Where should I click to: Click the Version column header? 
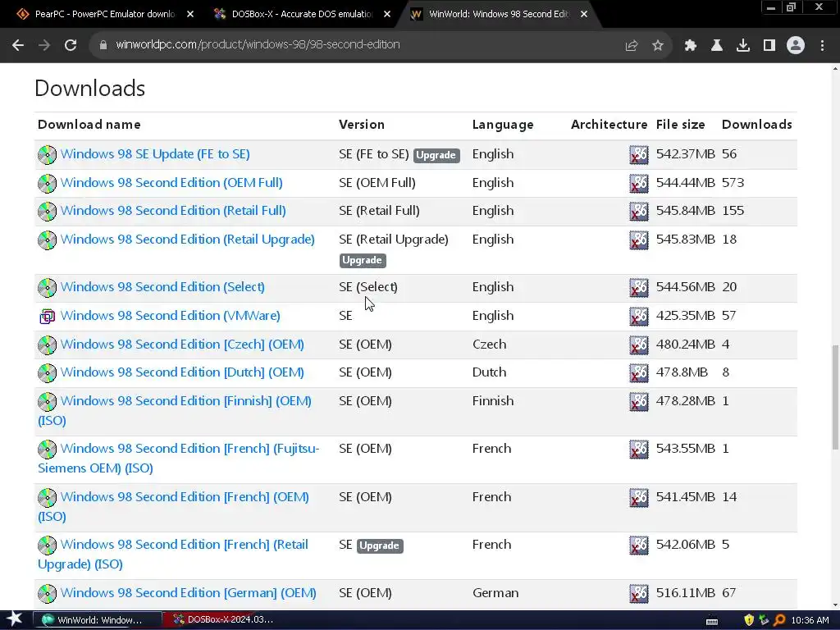click(362, 125)
